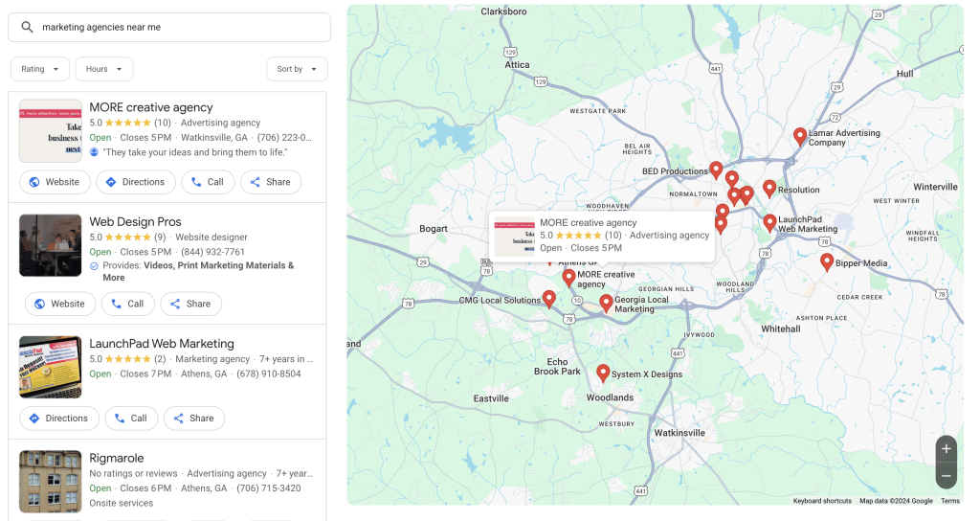
Task: Get Directions to MORE creative agency
Action: pos(136,182)
